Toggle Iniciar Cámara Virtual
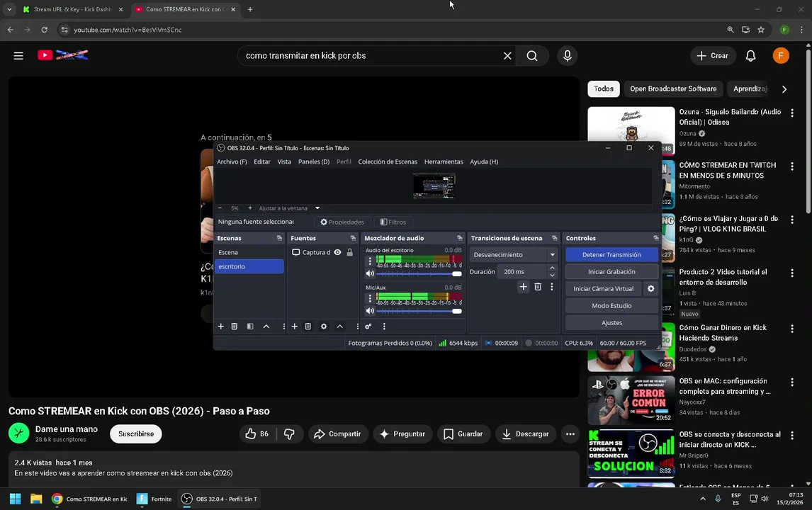The image size is (812, 510). [x=604, y=289]
